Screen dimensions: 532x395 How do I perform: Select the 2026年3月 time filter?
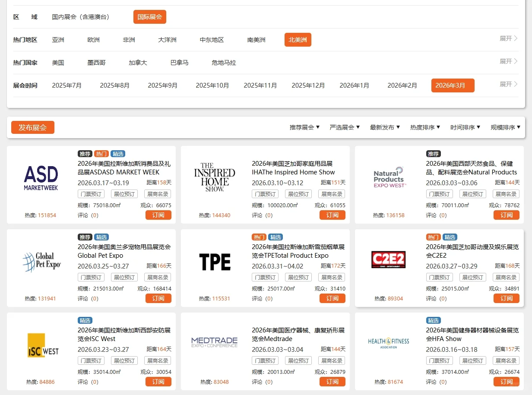453,85
